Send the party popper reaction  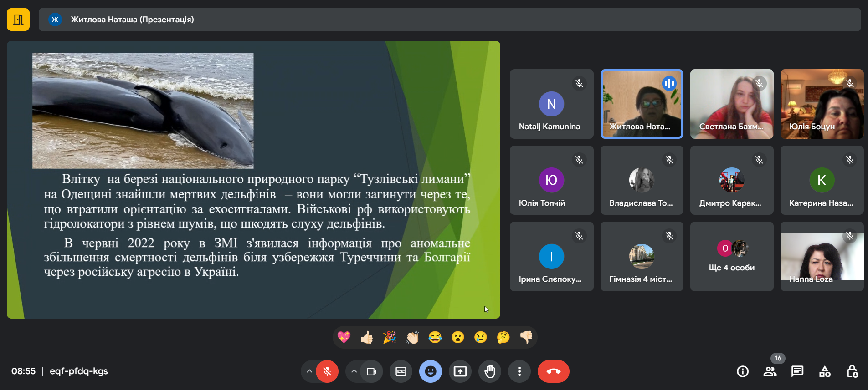pos(390,337)
